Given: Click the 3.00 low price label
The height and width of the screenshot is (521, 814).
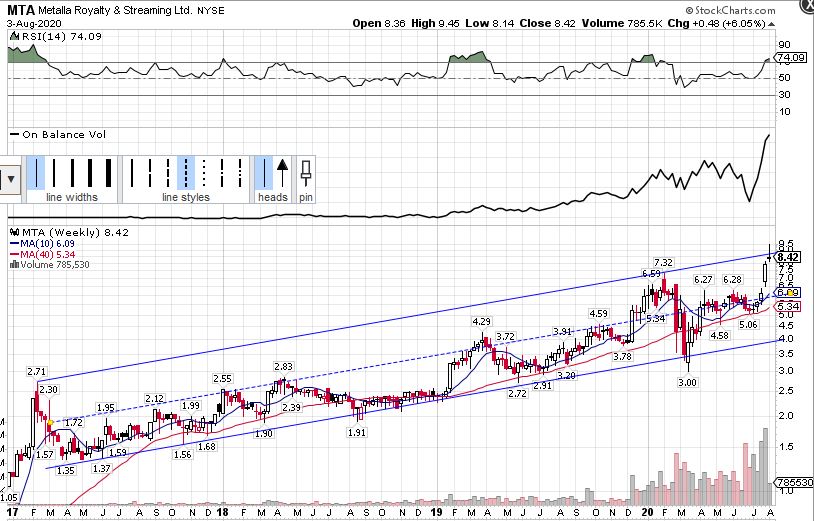Looking at the screenshot, I should click(x=687, y=382).
